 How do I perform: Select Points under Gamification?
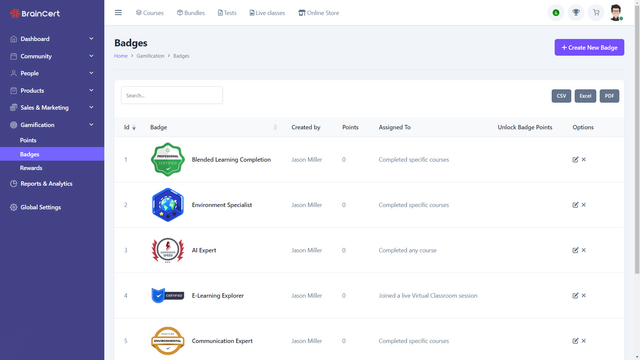pyautogui.click(x=28, y=140)
